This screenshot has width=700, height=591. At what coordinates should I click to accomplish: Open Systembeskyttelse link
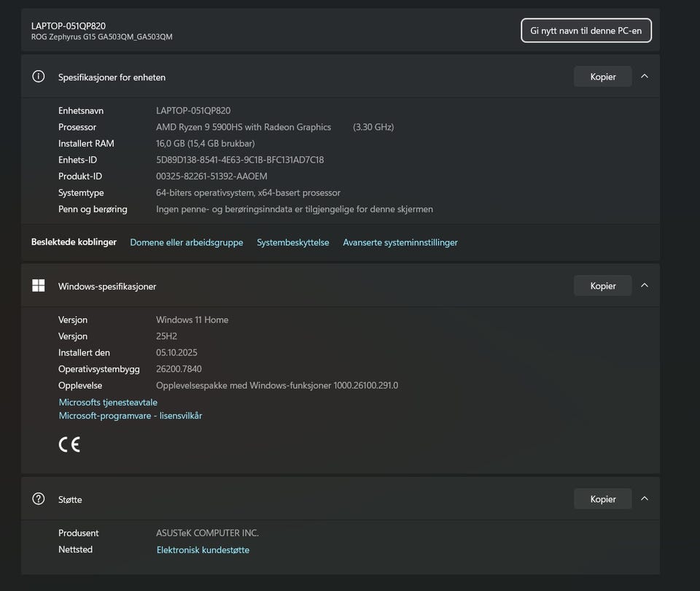pyautogui.click(x=293, y=242)
